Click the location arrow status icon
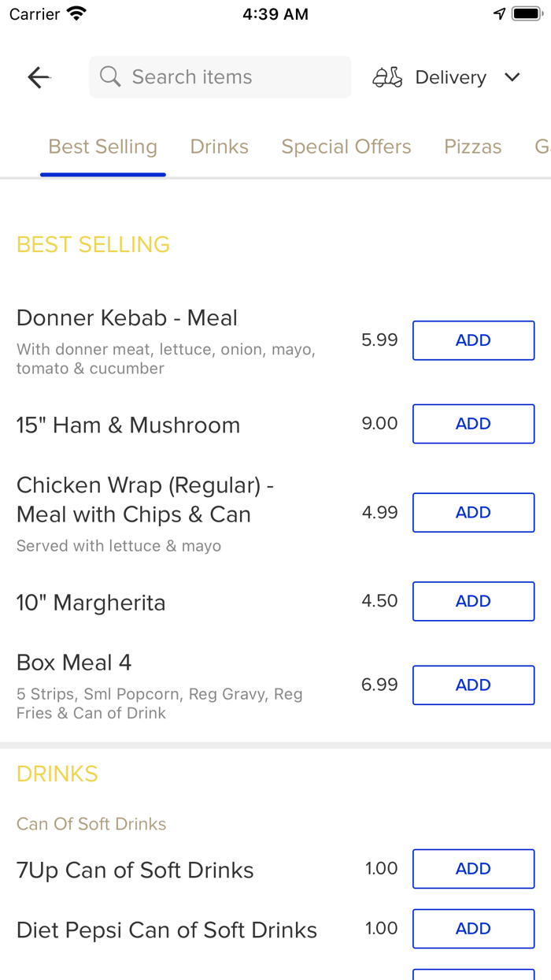Screen dimensions: 551x980 [x=499, y=13]
